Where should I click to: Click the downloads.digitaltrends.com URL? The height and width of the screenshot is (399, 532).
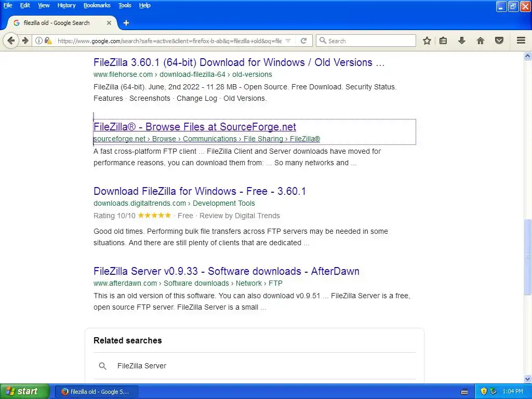(174, 203)
